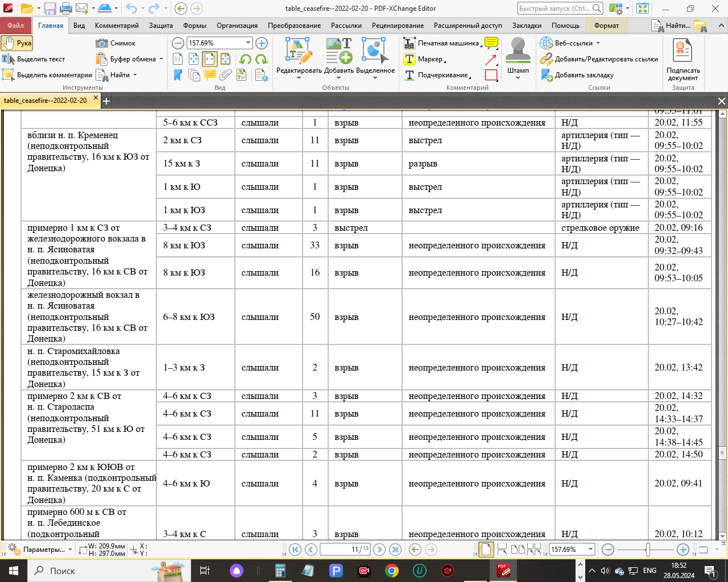Expand the Web Links (Веб-ссылки) dropdown
The width and height of the screenshot is (728, 582).
(x=598, y=43)
